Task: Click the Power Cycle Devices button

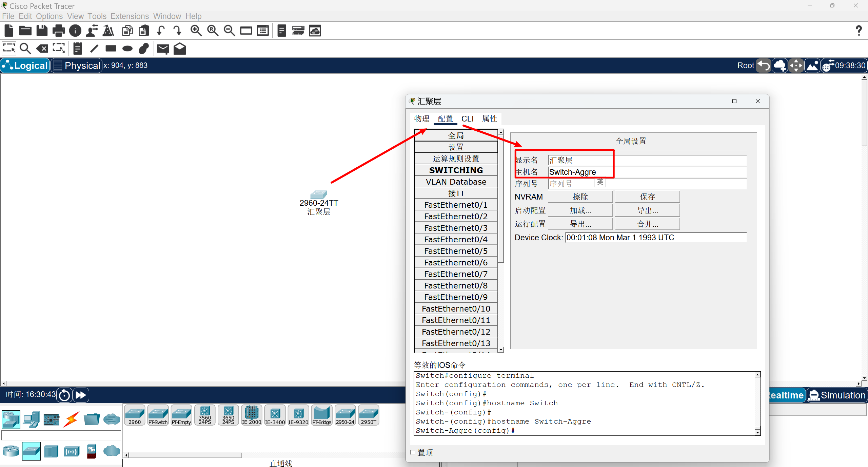Action: click(64, 395)
